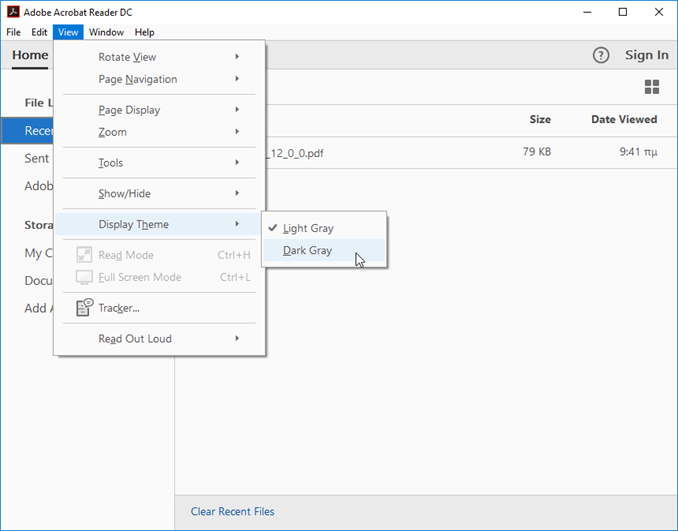Open the Show/Hide submenu
This screenshot has width=678, height=531.
(159, 193)
